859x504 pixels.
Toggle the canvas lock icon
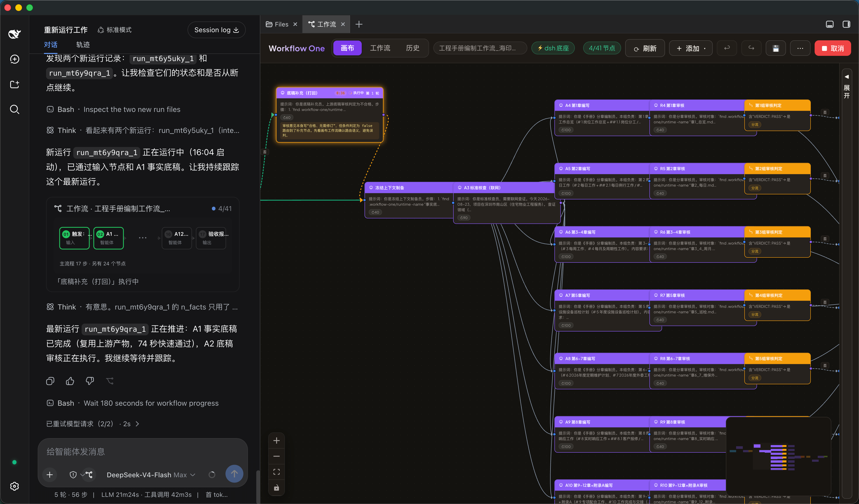click(277, 488)
